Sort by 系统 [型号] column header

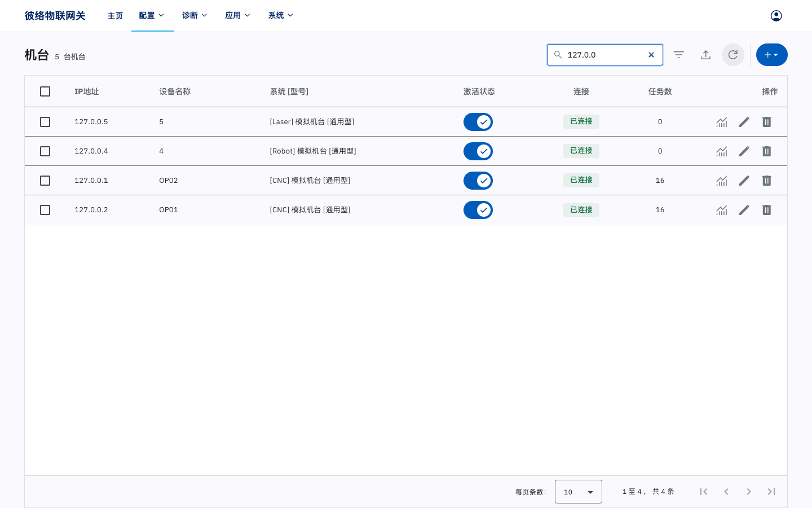coord(289,91)
